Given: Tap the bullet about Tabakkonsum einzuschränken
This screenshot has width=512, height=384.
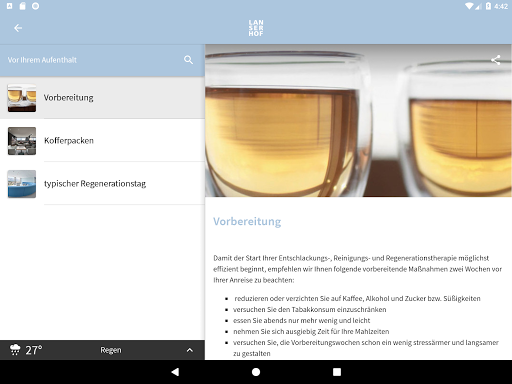Looking at the screenshot, I should tap(310, 310).
